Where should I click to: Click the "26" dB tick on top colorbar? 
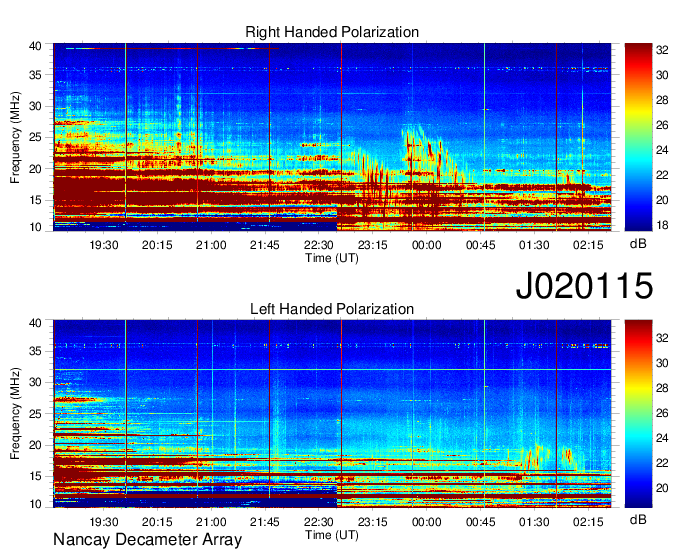662,125
